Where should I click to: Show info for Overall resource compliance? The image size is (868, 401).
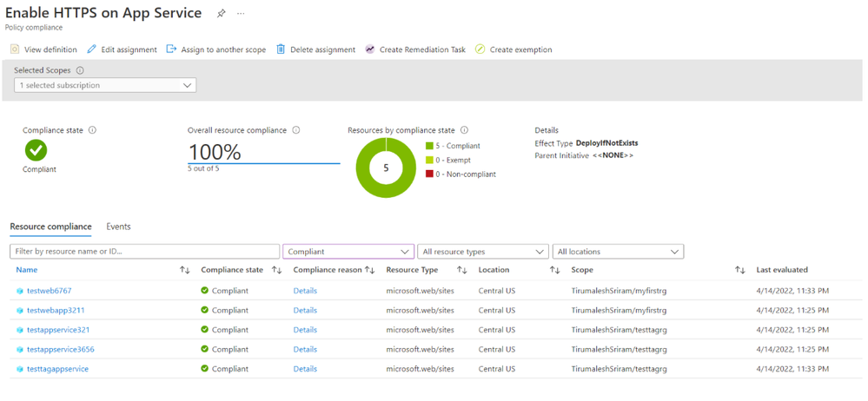295,130
